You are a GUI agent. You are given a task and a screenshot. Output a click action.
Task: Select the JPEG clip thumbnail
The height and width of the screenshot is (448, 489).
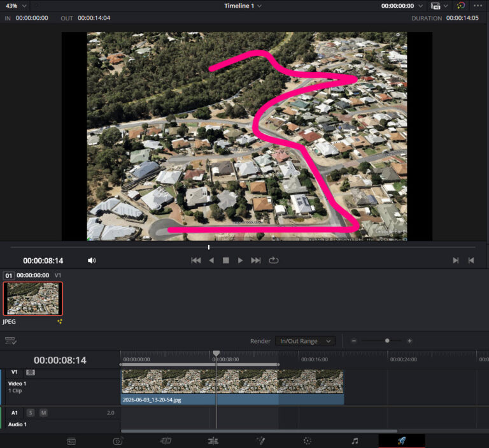(x=32, y=299)
